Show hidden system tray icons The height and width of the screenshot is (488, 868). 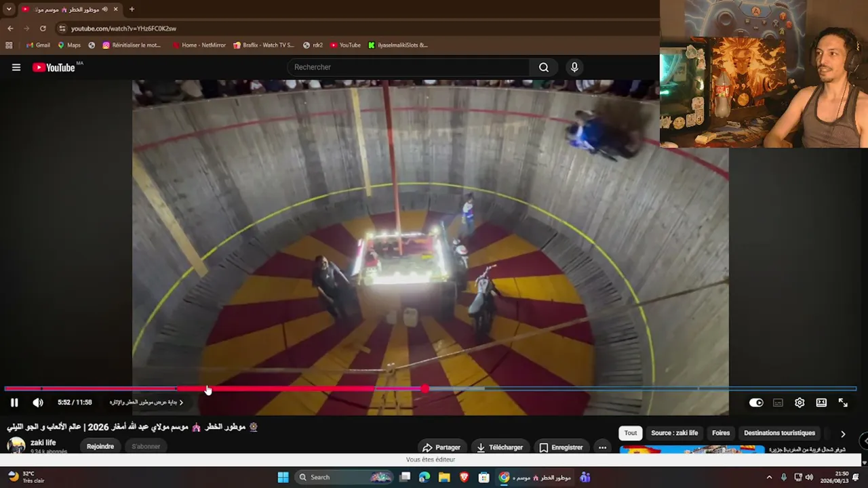pos(769,477)
